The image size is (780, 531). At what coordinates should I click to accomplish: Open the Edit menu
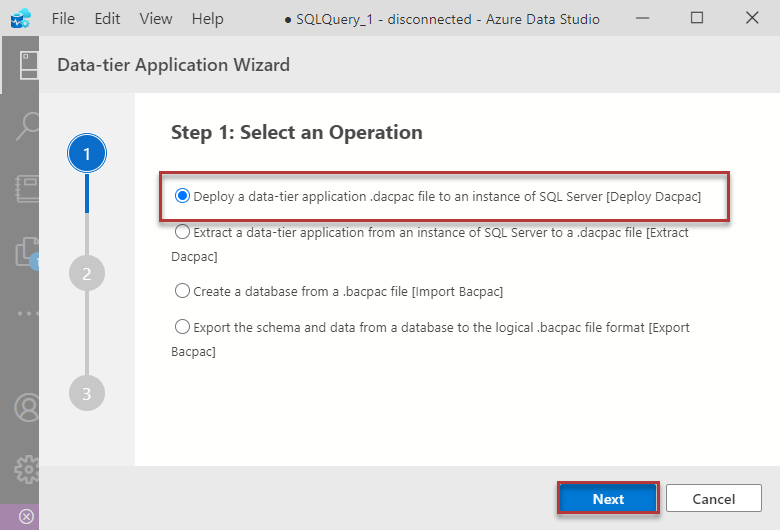(107, 19)
